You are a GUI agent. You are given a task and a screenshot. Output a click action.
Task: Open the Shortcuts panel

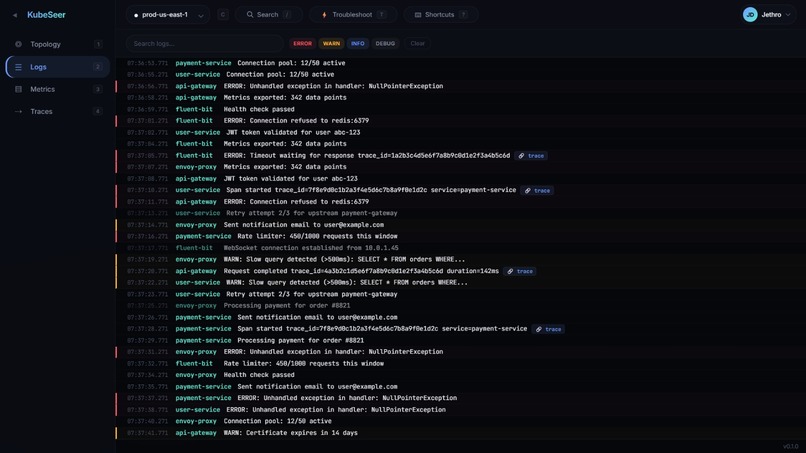click(x=441, y=15)
